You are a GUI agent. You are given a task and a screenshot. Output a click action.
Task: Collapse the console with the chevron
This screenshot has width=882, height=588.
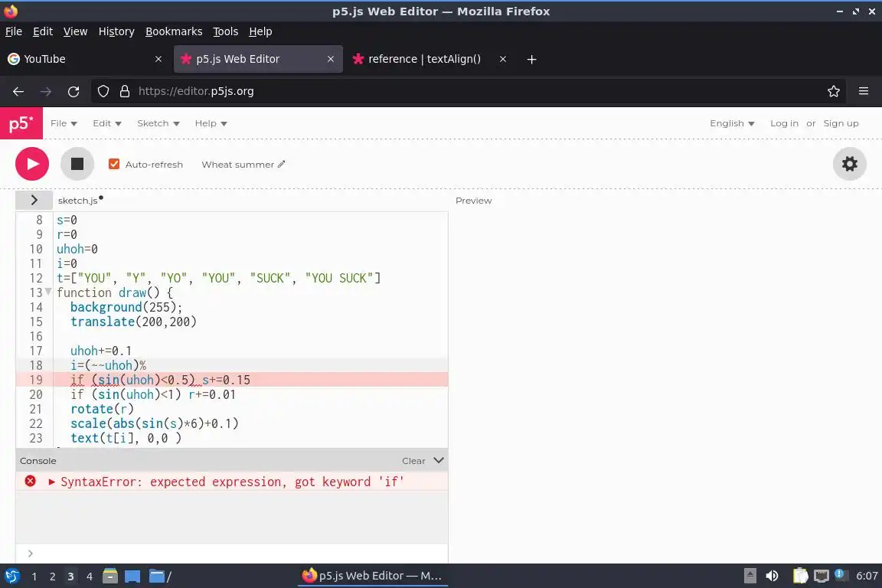[439, 460]
